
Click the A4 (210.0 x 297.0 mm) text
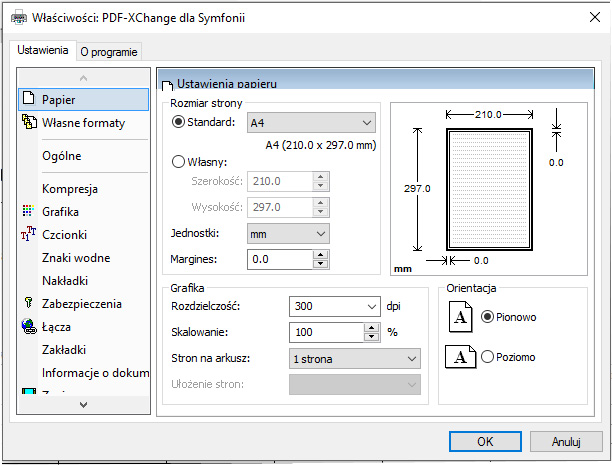[321, 145]
